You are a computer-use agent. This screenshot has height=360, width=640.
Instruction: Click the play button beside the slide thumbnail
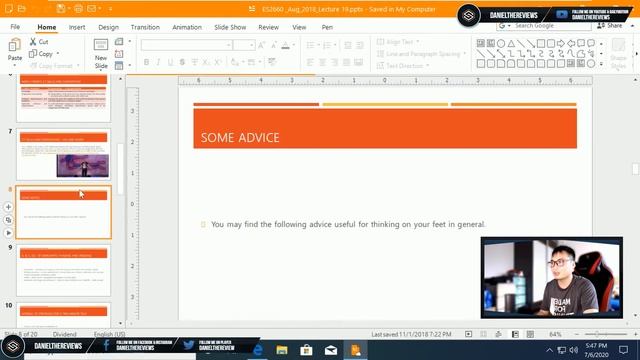pyautogui.click(x=8, y=233)
